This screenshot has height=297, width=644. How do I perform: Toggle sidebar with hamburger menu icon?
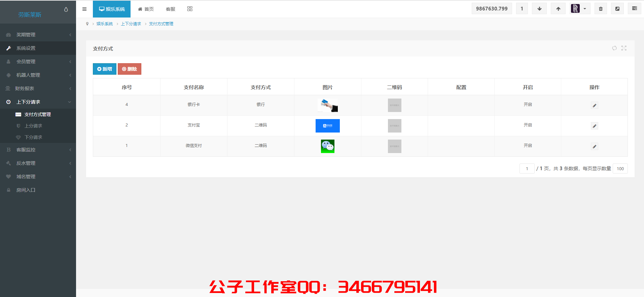point(84,9)
